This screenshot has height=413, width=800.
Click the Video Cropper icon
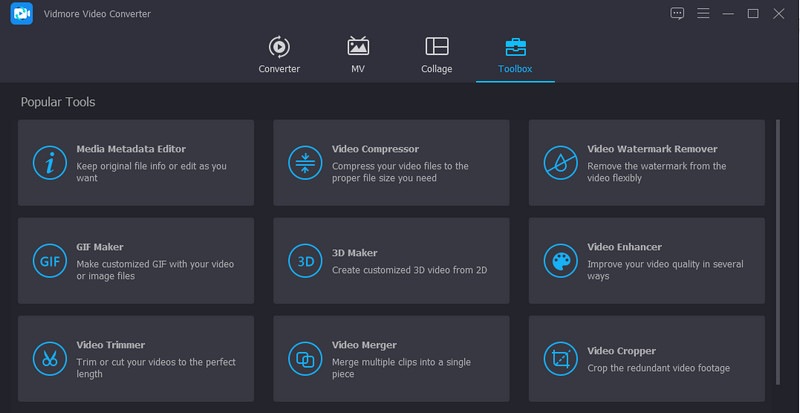(x=560, y=358)
